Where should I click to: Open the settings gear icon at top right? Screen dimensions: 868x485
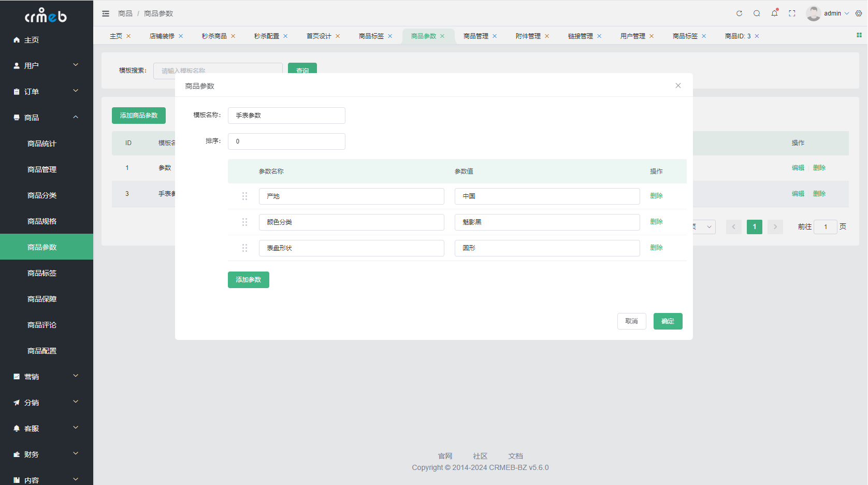(859, 13)
